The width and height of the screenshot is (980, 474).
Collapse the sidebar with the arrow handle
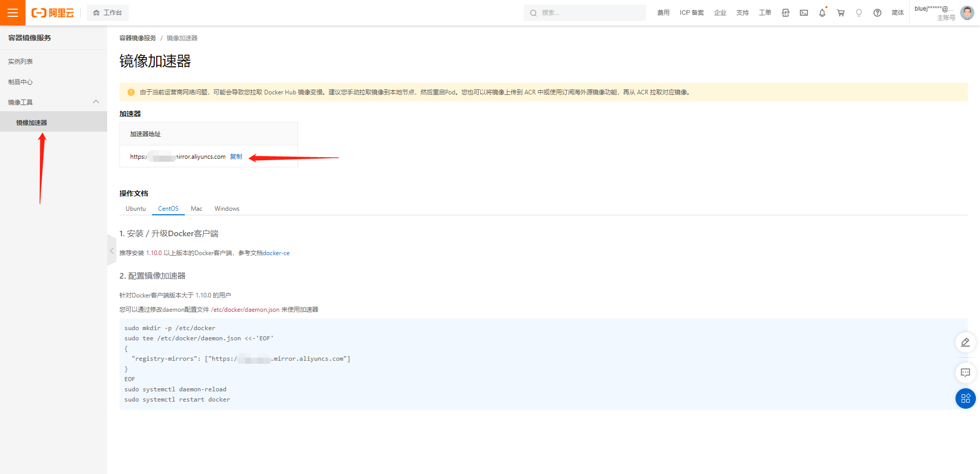[x=112, y=251]
